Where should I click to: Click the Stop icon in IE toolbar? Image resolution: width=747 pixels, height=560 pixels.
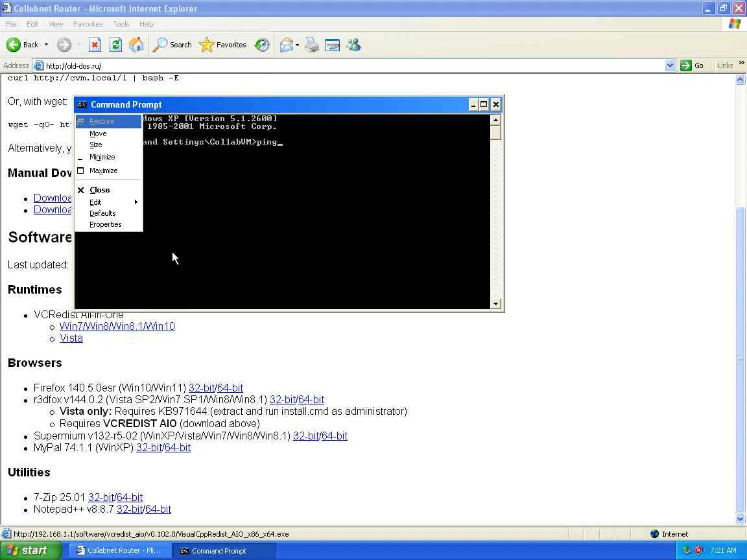tap(95, 45)
